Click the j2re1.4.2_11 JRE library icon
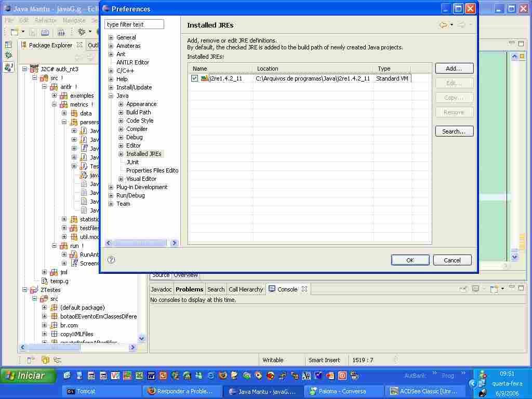 pyautogui.click(x=205, y=78)
